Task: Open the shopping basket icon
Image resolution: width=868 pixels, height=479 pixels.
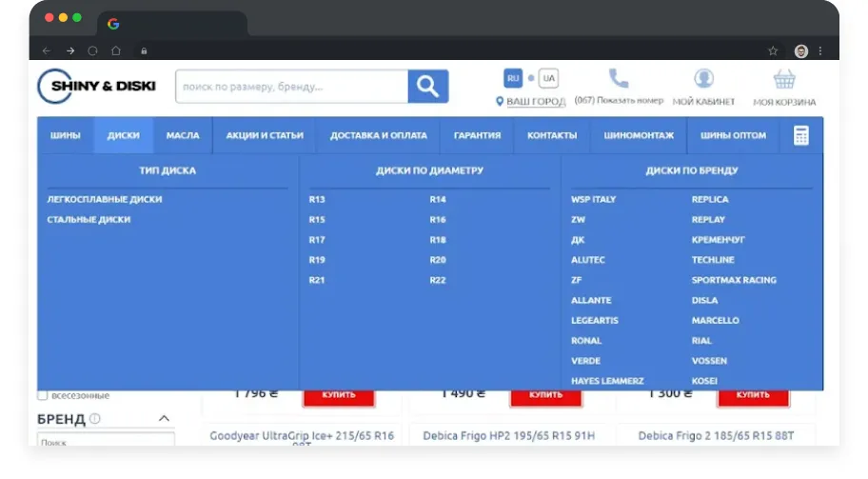Action: pos(784,79)
